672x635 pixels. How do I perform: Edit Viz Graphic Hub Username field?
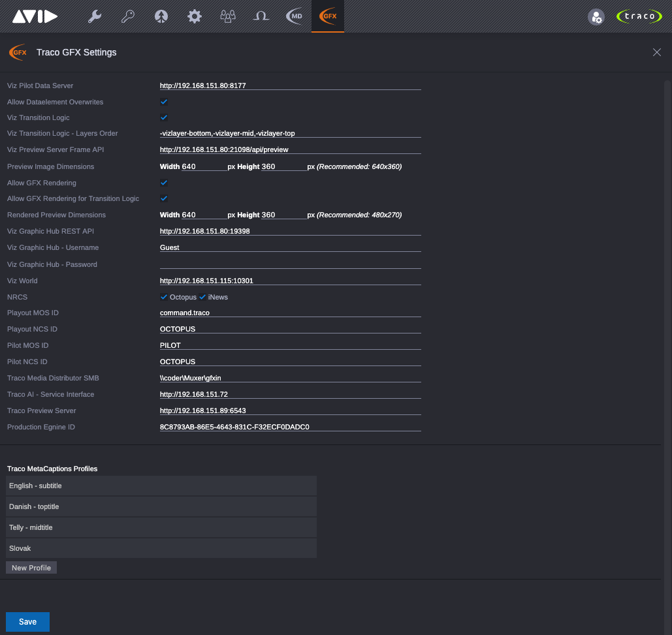(x=290, y=247)
